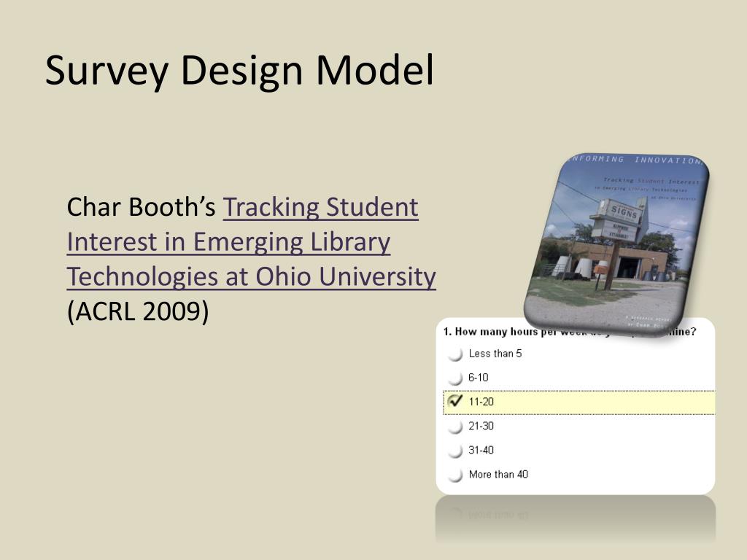Toggle the checked '11-20' option
This screenshot has width=747, height=560.
[x=455, y=402]
